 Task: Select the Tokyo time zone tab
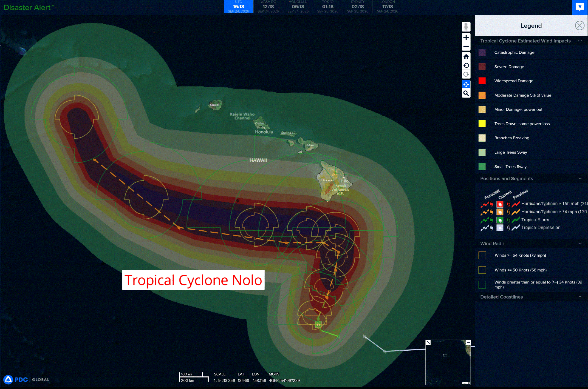click(x=328, y=7)
